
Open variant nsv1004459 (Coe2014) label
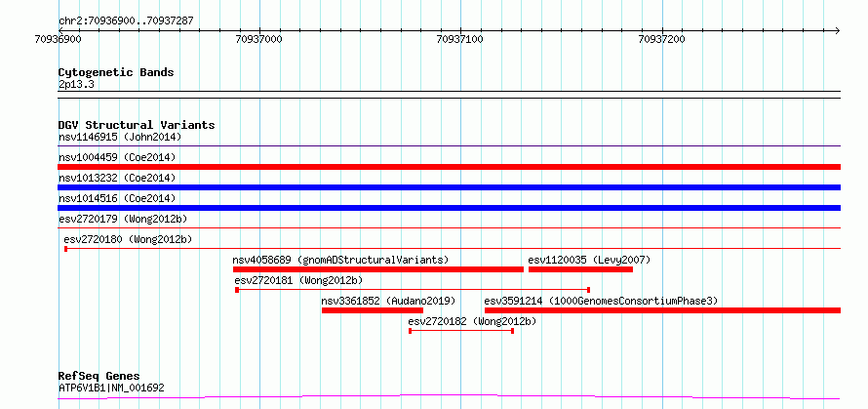coord(117,157)
